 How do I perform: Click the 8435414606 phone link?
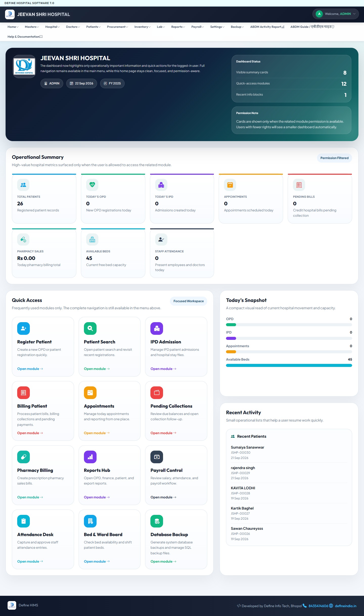coord(318,606)
